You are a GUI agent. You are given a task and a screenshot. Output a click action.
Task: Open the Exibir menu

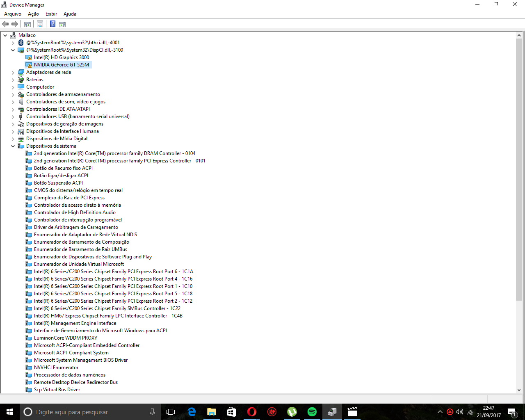pos(51,14)
